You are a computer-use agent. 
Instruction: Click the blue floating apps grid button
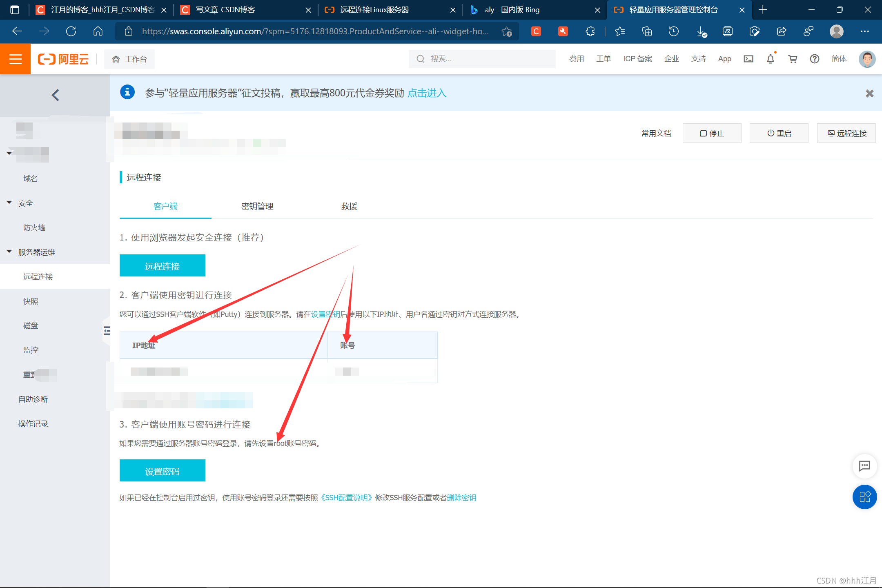click(864, 497)
